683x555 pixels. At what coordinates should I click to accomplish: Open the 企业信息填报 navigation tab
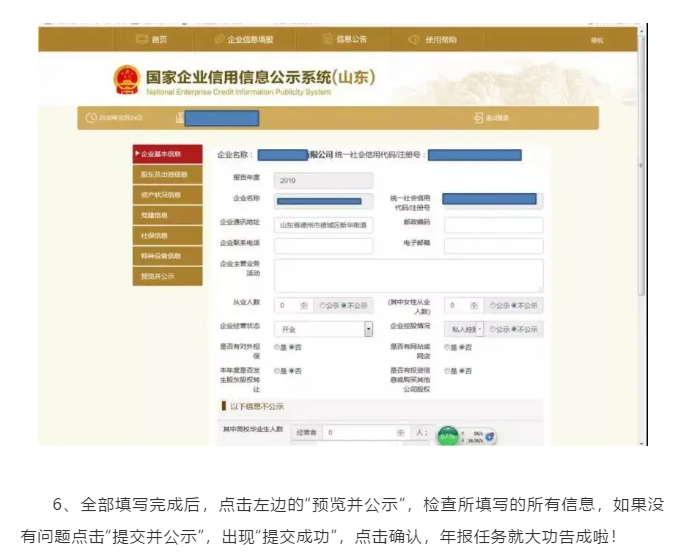[x=244, y=39]
